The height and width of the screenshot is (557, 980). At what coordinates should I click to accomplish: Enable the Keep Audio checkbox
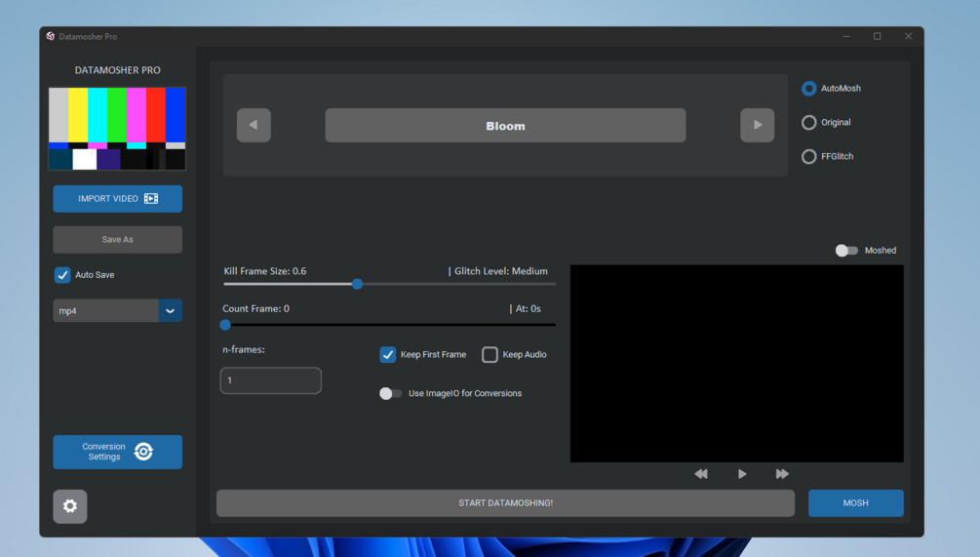point(490,355)
